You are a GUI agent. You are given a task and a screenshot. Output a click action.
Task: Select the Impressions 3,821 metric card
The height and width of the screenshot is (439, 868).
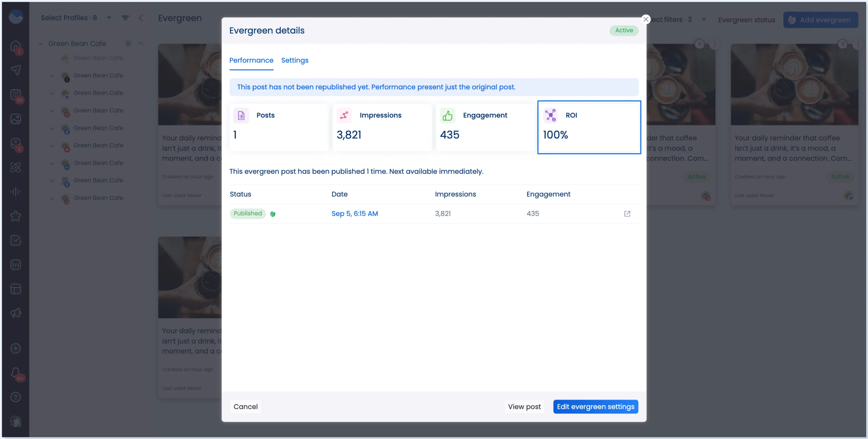(382, 127)
